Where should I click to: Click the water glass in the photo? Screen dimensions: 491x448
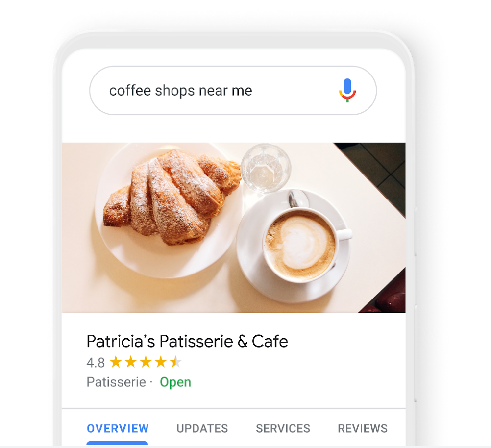(x=266, y=168)
